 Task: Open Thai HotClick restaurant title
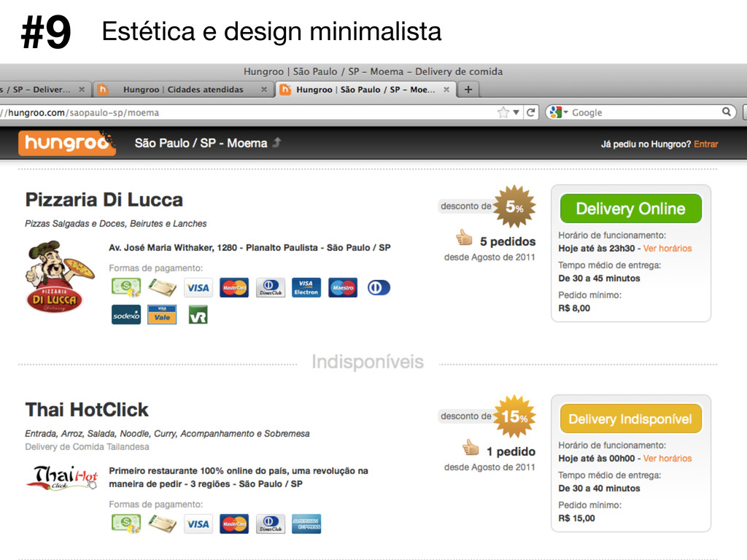coord(87,410)
